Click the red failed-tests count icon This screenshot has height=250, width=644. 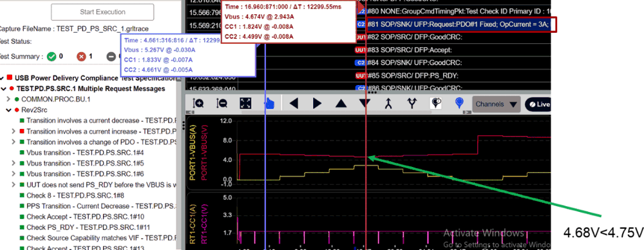point(81,57)
